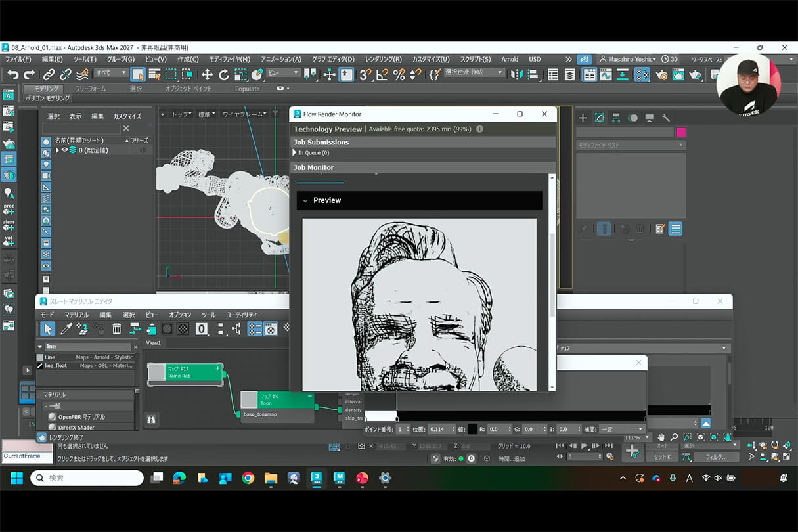This screenshot has width=798, height=532.
Task: Open Rendered Frame Window icon
Action: pos(678,74)
